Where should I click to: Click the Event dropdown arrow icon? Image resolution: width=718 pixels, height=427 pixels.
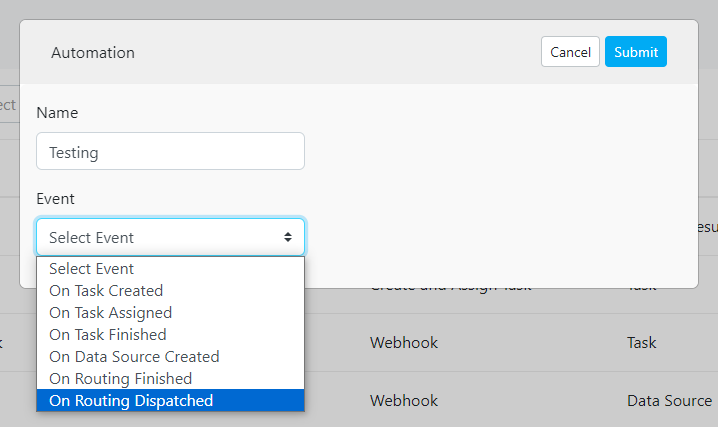(x=288, y=238)
